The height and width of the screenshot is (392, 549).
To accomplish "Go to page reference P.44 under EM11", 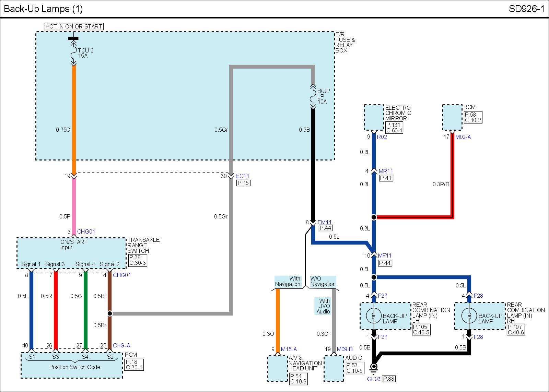I will coord(325,228).
